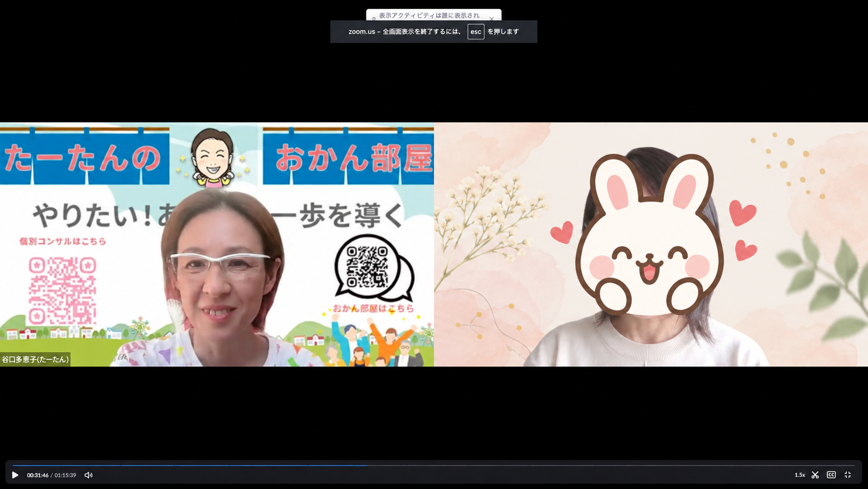Click the current time 00:31:46

pos(37,475)
